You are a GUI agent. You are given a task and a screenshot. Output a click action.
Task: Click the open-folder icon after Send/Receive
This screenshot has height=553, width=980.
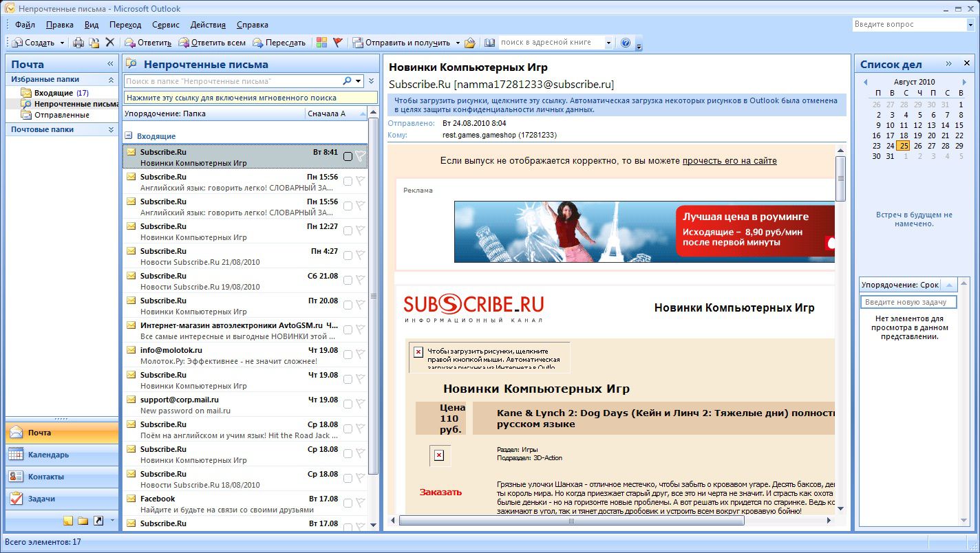click(x=470, y=43)
